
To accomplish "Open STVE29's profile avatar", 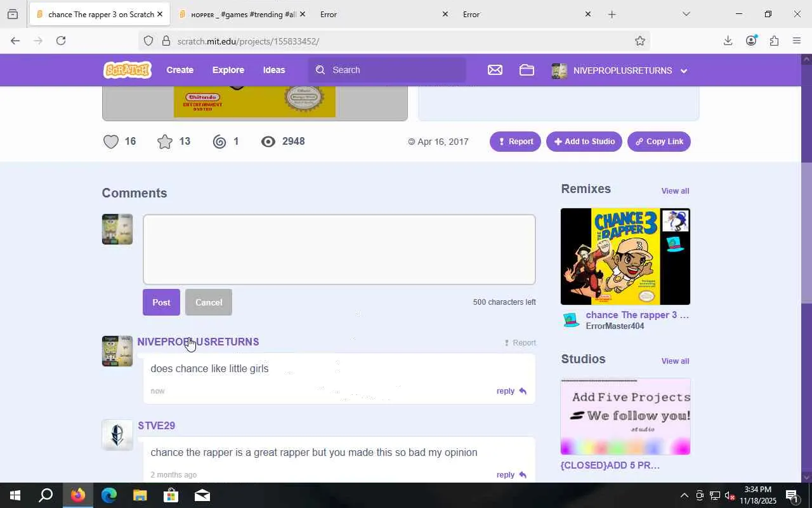I will [117, 435].
